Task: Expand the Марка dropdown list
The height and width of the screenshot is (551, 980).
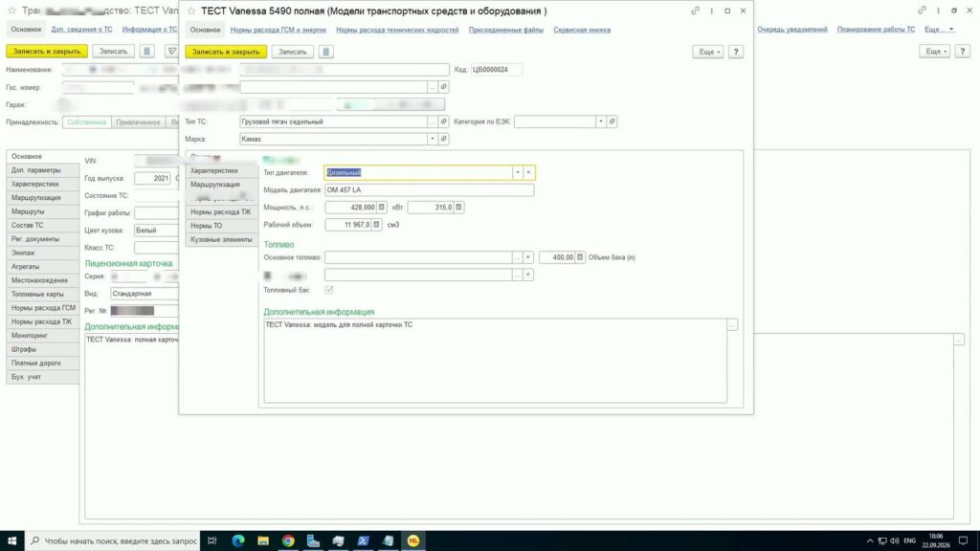Action: (x=432, y=139)
